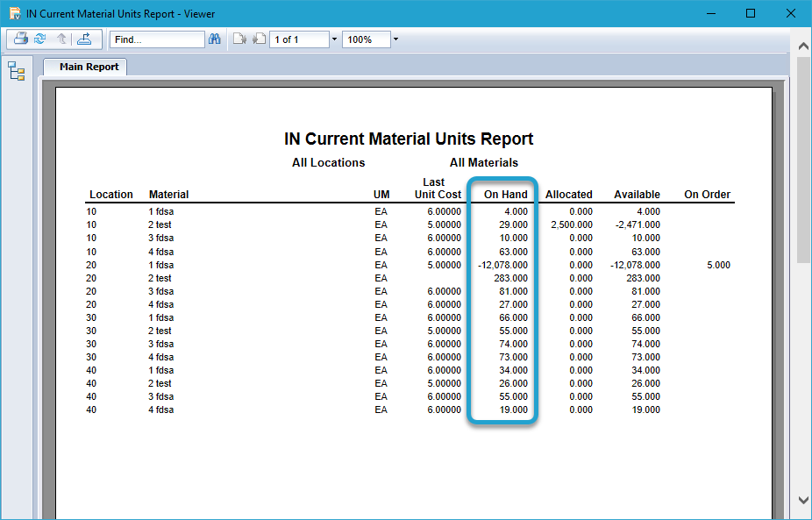The width and height of the screenshot is (812, 520).
Task: Click the On Order column header
Action: 707,195
